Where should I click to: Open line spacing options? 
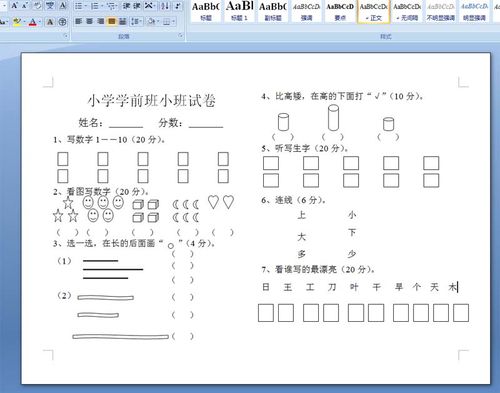(135, 22)
